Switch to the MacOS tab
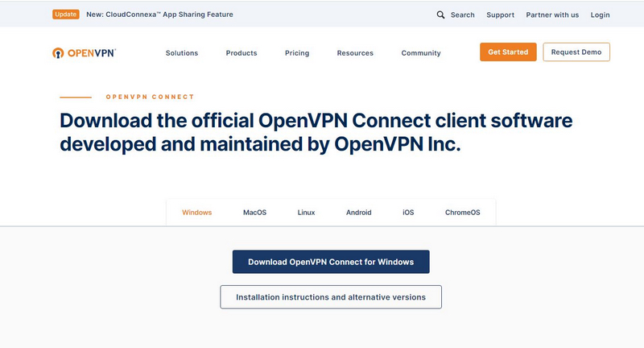 click(x=254, y=213)
